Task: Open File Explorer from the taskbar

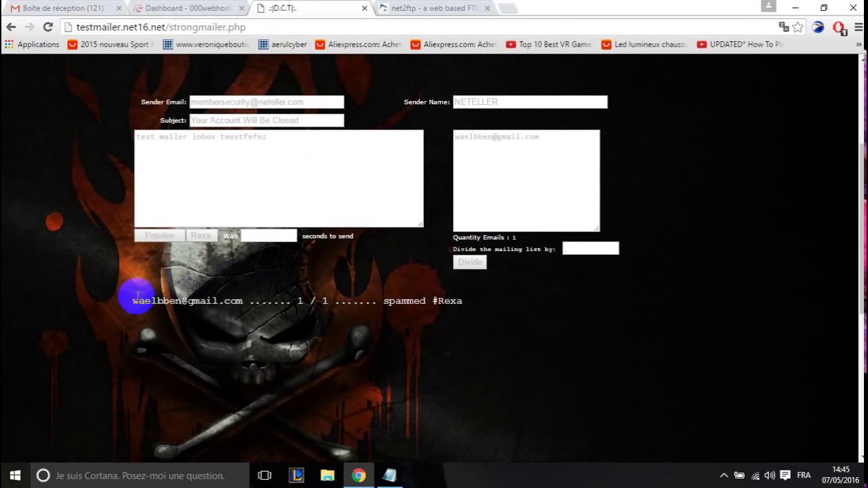Action: (x=328, y=475)
